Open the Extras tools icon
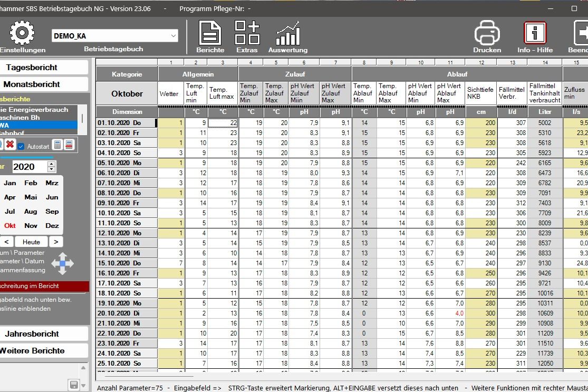Image resolution: width=588 pixels, height=392 pixels. pos(247,33)
